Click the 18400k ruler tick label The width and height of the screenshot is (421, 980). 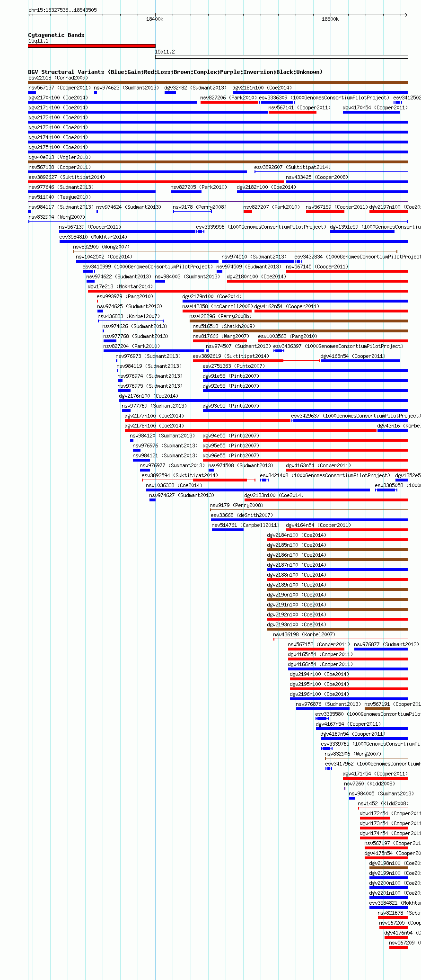155,19
